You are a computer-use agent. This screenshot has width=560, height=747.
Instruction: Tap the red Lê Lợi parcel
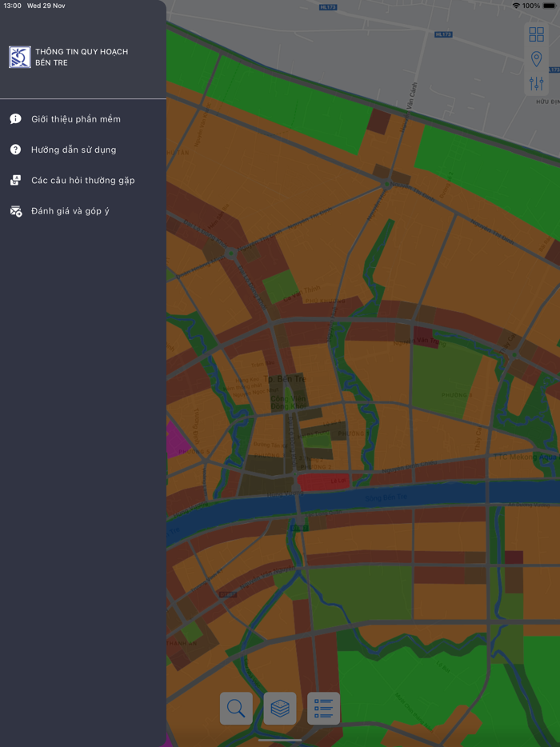[x=324, y=482]
